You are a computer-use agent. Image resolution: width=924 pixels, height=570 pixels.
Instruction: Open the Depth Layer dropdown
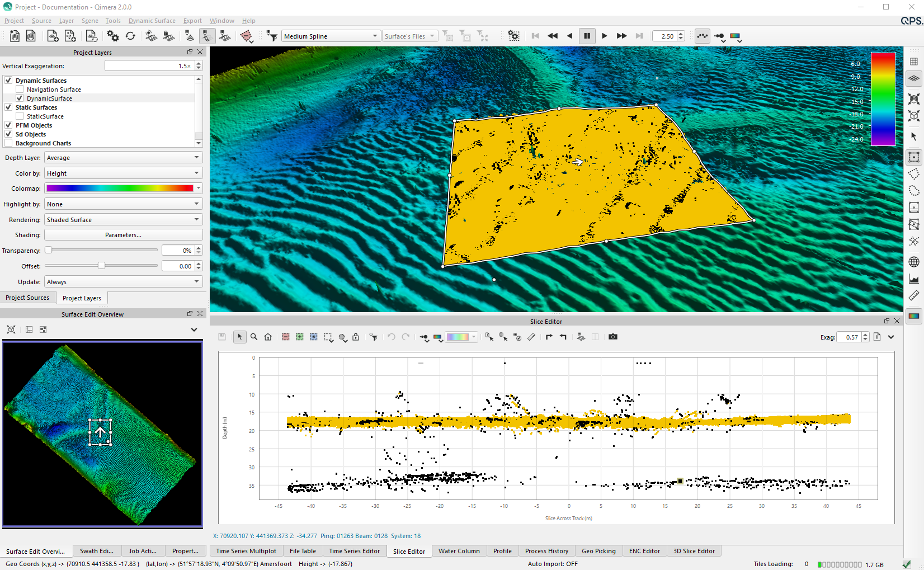[123, 158]
